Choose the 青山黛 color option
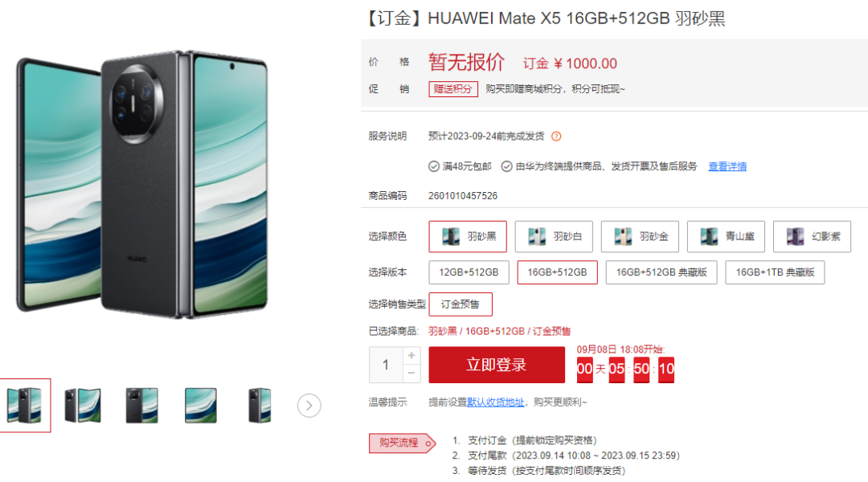 click(726, 236)
